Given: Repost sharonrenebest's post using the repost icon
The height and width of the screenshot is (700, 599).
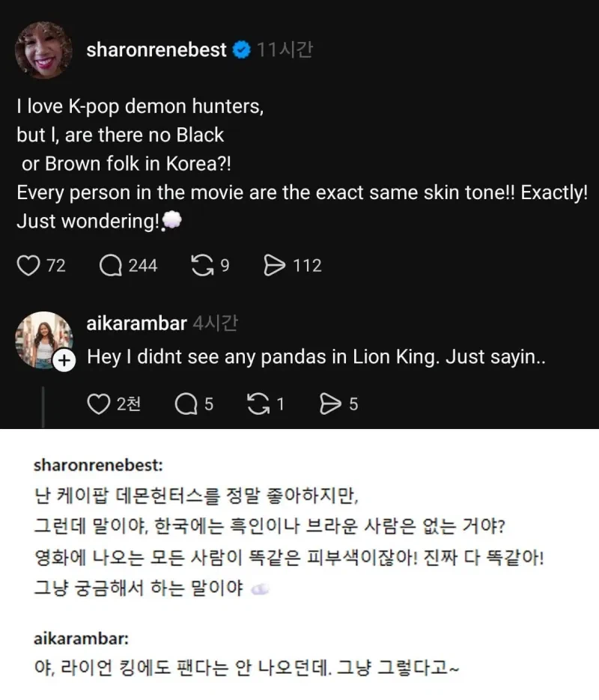Looking at the screenshot, I should click(x=204, y=265).
